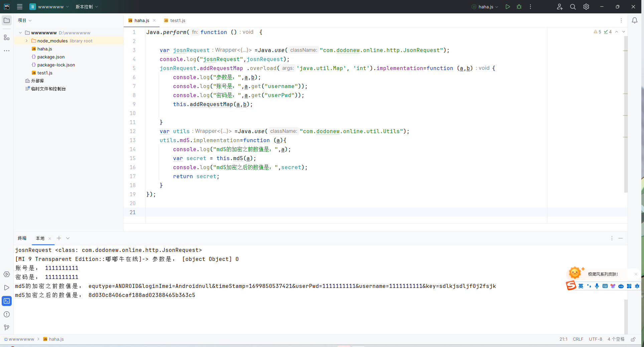
Task: Close the 本地 terminal tab
Action: (50, 238)
